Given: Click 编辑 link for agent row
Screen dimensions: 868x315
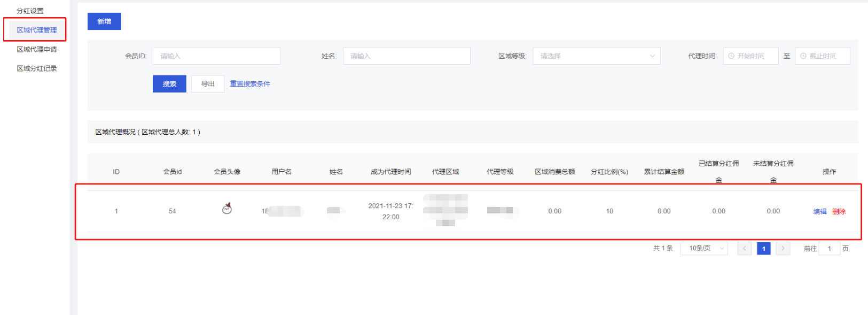Looking at the screenshot, I should point(819,212).
